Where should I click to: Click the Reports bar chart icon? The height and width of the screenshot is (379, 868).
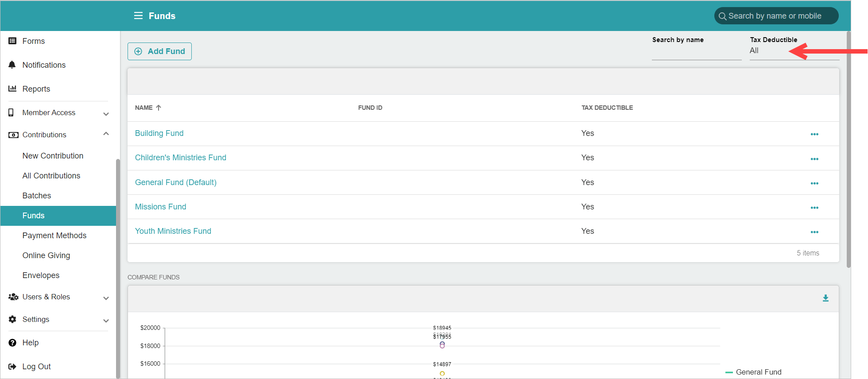[x=12, y=89]
